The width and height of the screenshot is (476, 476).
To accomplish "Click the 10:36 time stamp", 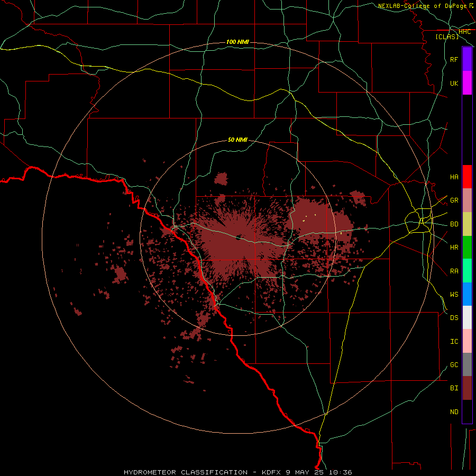I will (x=341, y=472).
